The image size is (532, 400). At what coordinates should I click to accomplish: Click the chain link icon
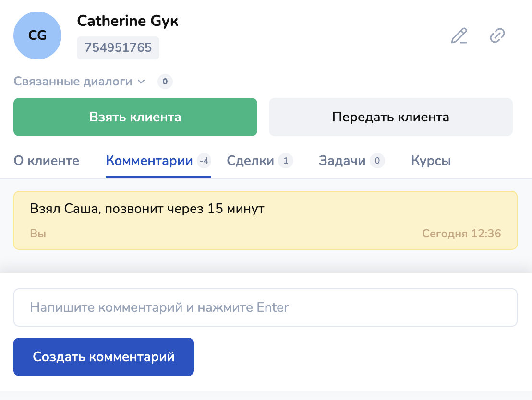[497, 36]
